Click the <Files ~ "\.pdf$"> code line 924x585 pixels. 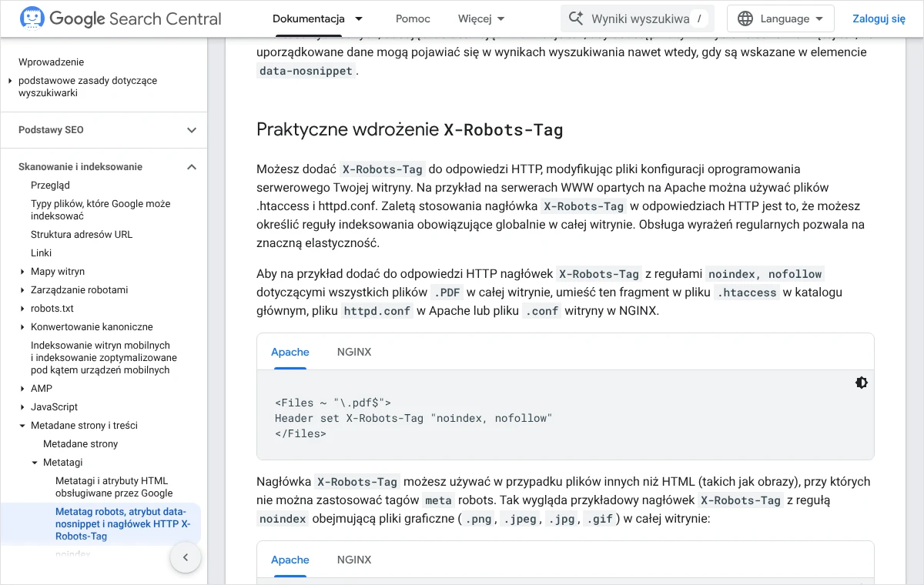[333, 403]
